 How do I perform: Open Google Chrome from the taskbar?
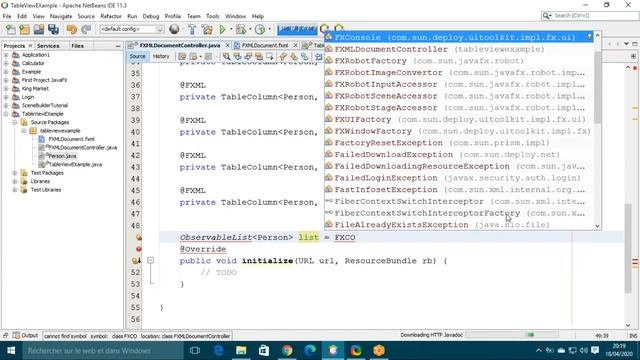pyautogui.click(x=287, y=351)
